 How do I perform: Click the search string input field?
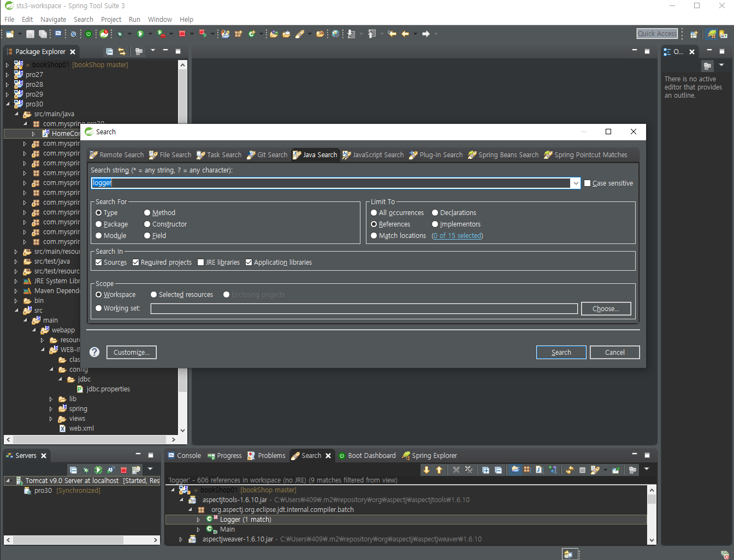[330, 183]
